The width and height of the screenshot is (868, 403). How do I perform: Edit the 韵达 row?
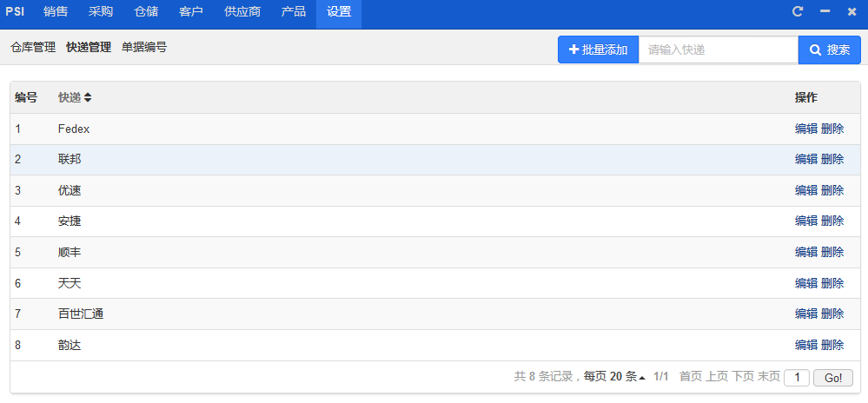[806, 346]
